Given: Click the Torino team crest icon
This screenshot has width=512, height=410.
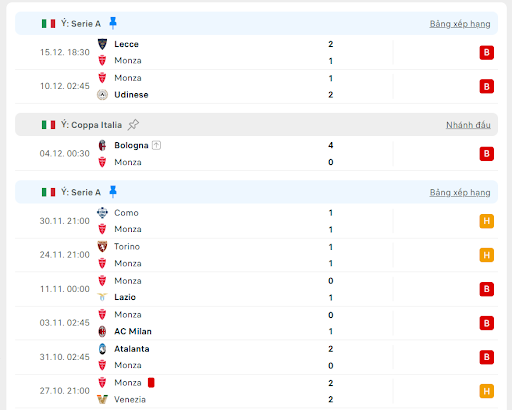Looking at the screenshot, I should click(102, 247).
